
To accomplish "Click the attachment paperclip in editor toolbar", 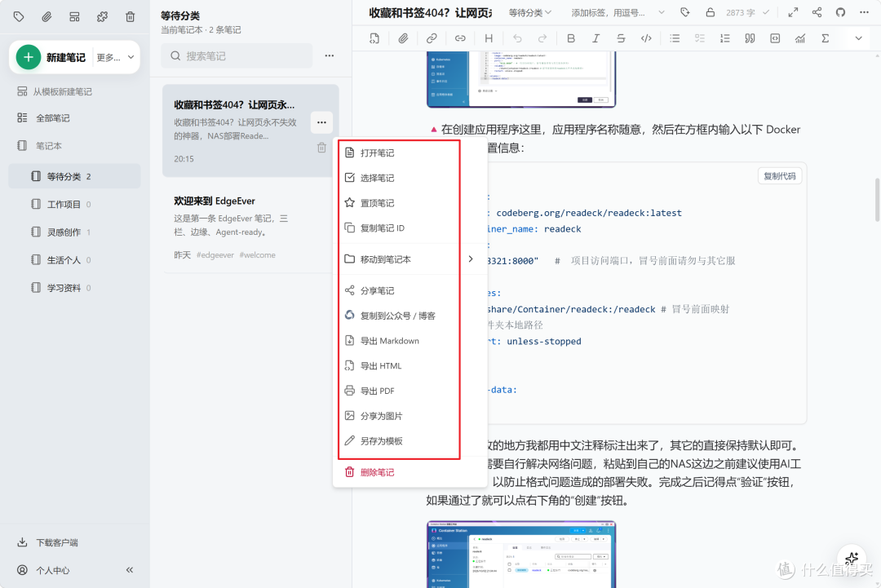I will pyautogui.click(x=403, y=38).
